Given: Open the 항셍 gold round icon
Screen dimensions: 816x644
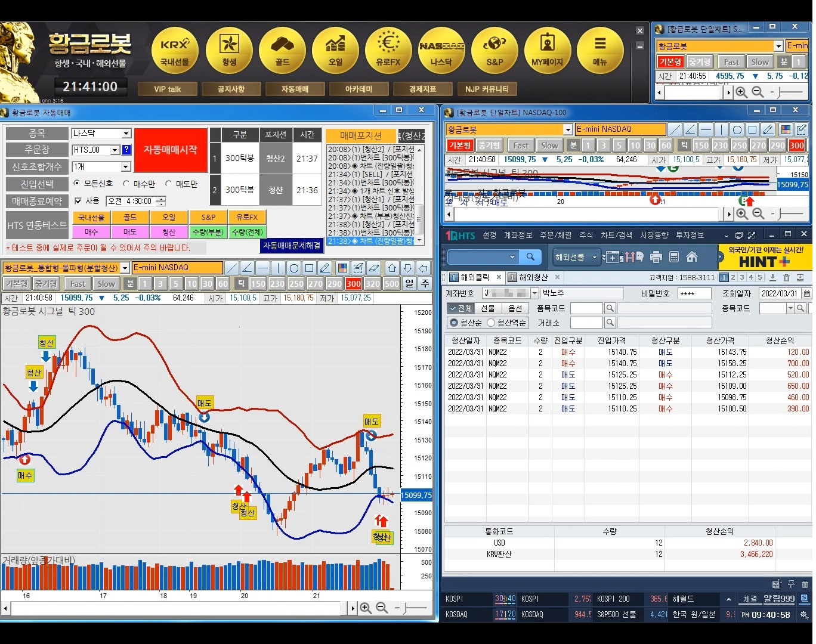Looking at the screenshot, I should 229,51.
